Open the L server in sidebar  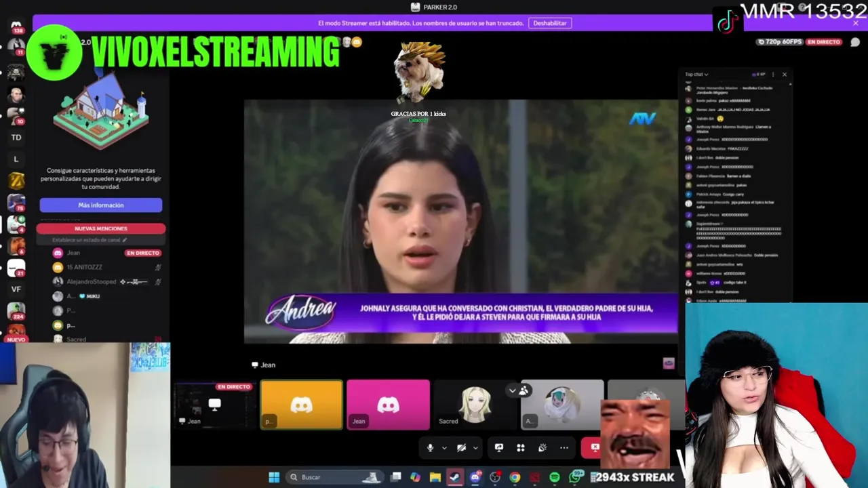[x=16, y=159]
